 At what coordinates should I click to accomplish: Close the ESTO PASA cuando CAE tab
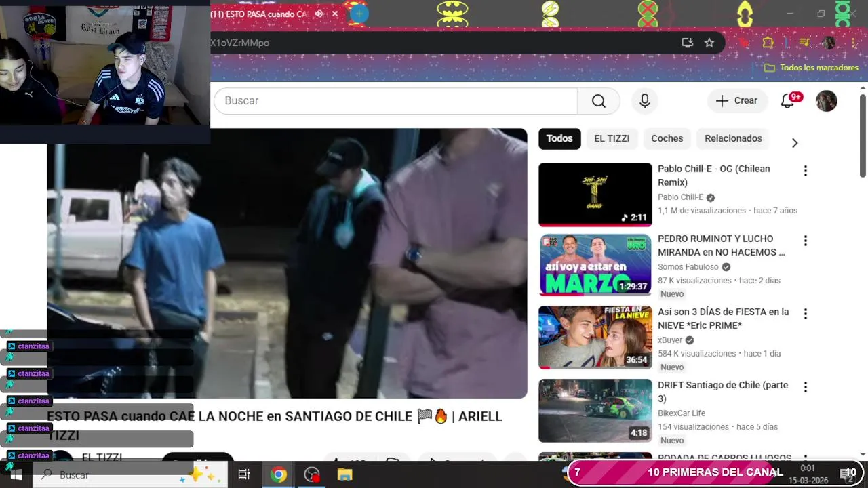[335, 14]
